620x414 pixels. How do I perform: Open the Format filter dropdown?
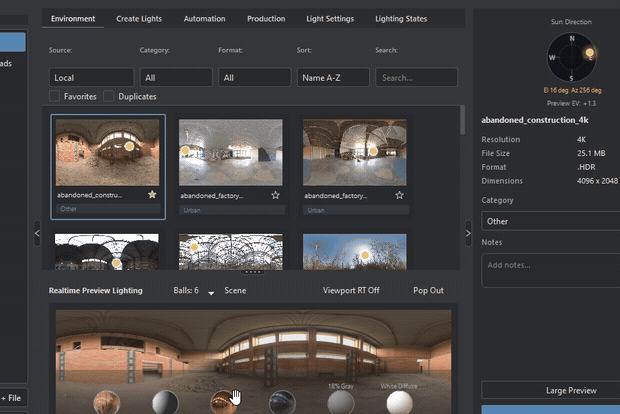pyautogui.click(x=255, y=78)
